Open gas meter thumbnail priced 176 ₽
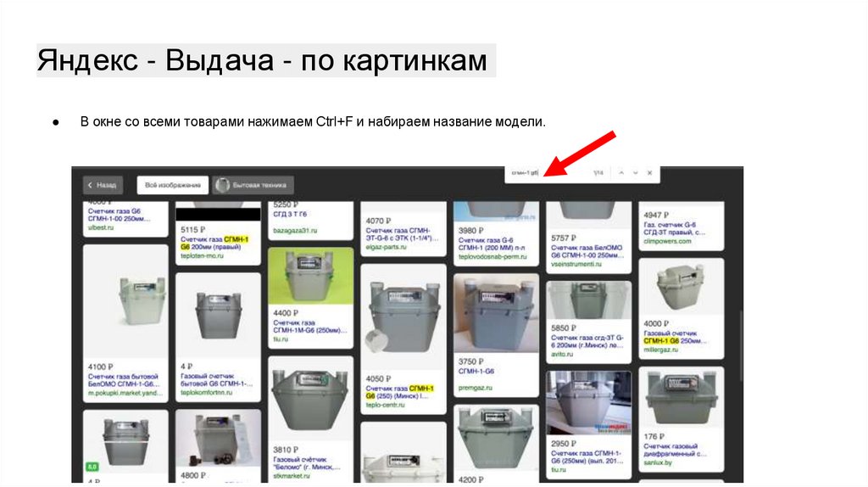 tap(682, 397)
